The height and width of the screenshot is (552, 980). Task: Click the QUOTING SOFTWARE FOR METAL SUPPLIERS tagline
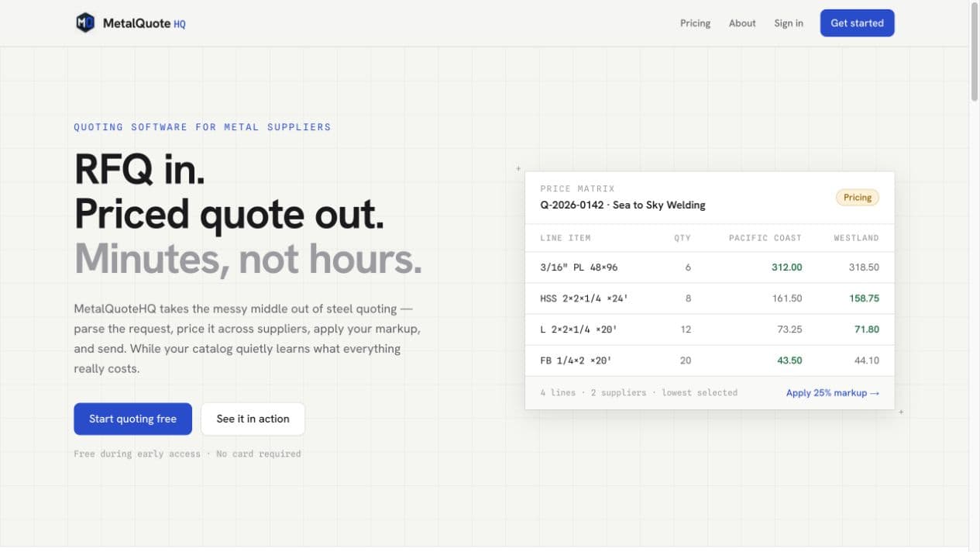click(x=202, y=127)
